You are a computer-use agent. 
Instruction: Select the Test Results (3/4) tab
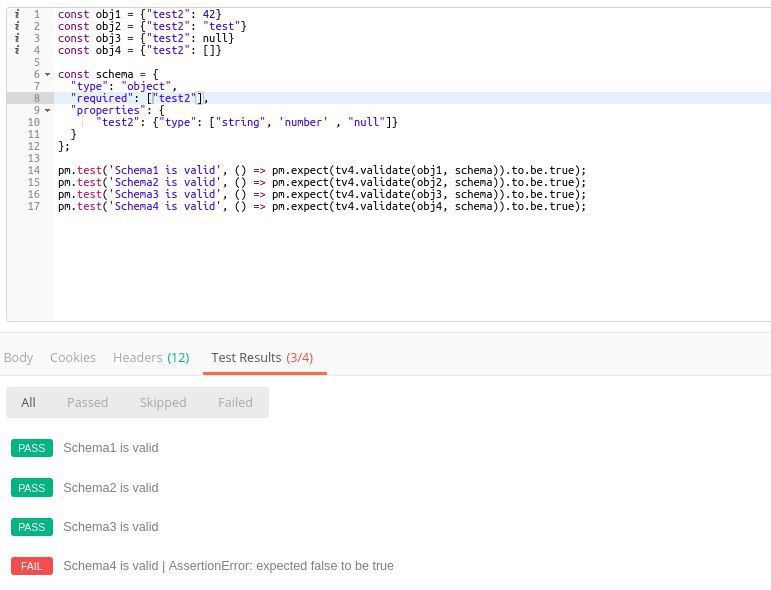(262, 357)
